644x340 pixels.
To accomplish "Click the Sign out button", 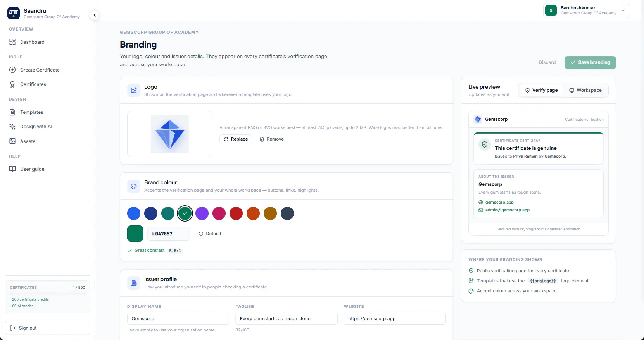I will point(47,328).
